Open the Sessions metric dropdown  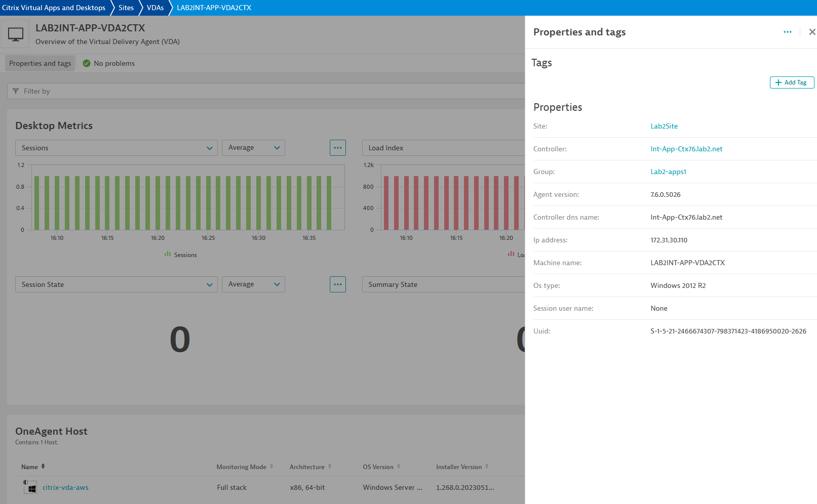(116, 148)
